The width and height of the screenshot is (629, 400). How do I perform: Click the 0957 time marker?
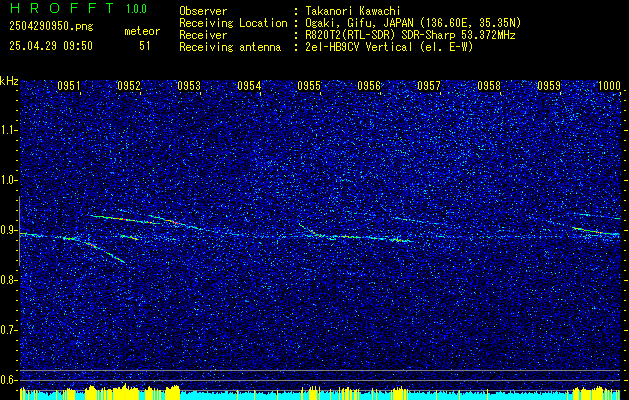[429, 86]
